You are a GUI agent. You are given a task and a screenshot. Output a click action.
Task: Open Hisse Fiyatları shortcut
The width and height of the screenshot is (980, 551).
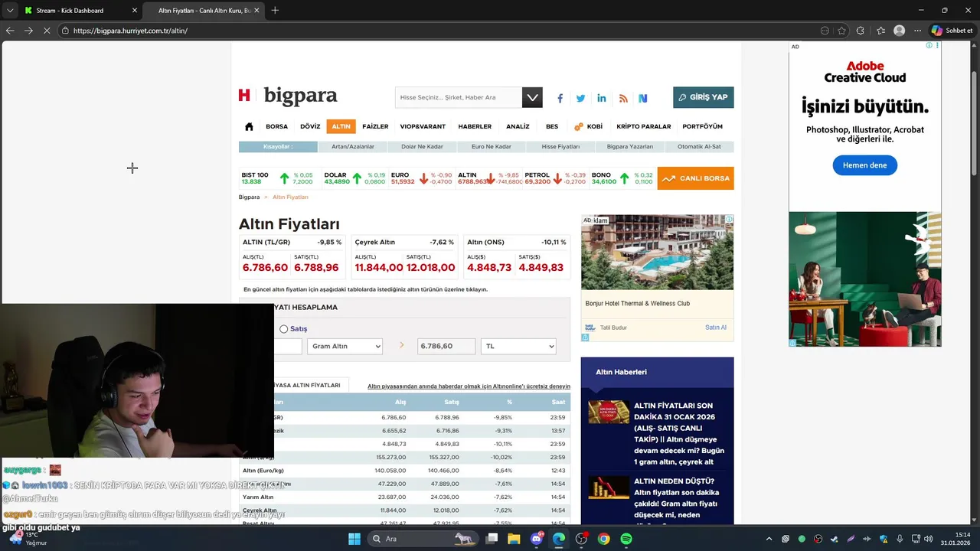(560, 146)
